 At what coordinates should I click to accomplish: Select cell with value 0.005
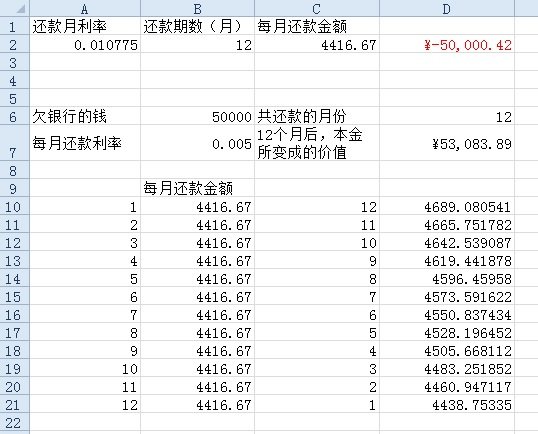[197, 143]
